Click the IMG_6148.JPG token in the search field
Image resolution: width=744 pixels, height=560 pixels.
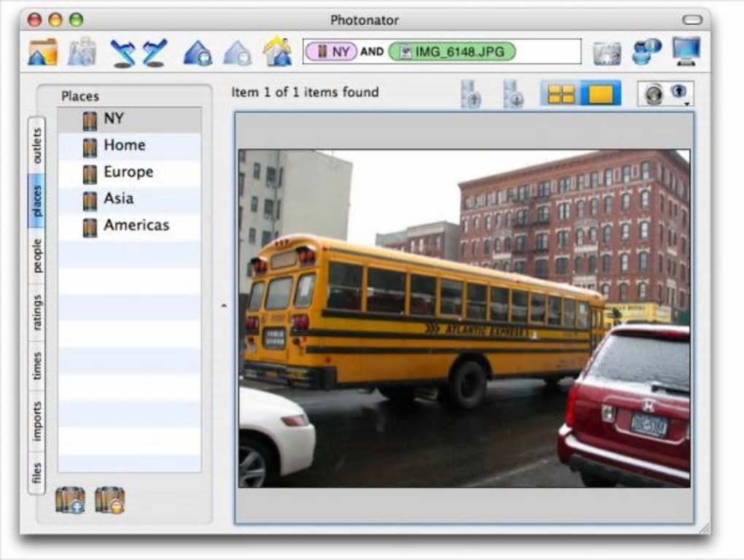pyautogui.click(x=452, y=51)
